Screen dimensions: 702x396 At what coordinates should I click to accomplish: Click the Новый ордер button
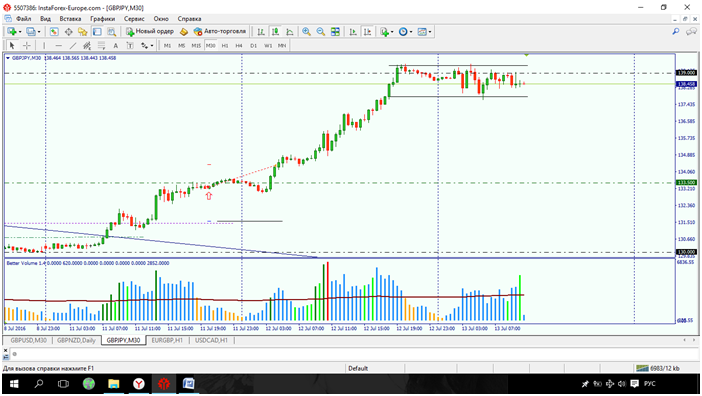[x=150, y=31]
